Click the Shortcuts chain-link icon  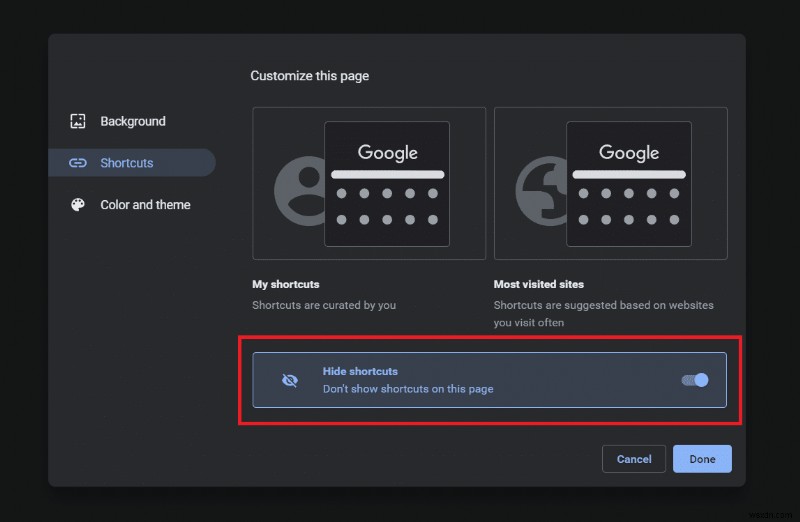[78, 163]
